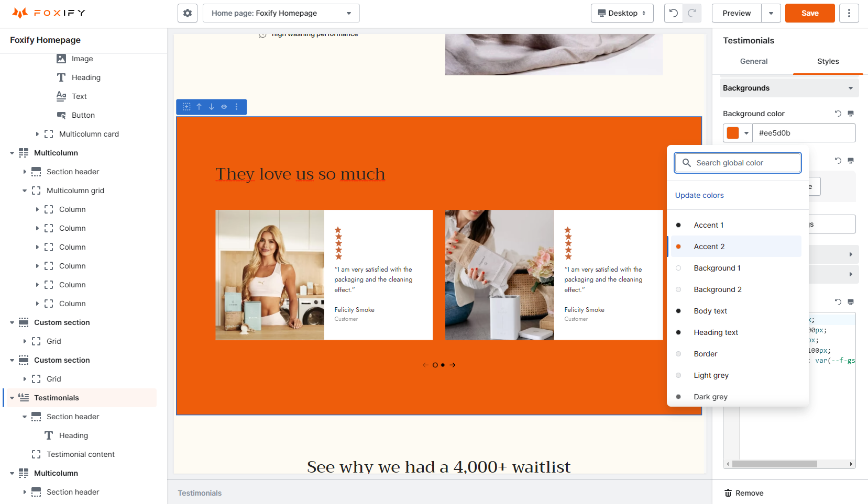Select the Text element in tree
This screenshot has width=868, height=504.
79,96
